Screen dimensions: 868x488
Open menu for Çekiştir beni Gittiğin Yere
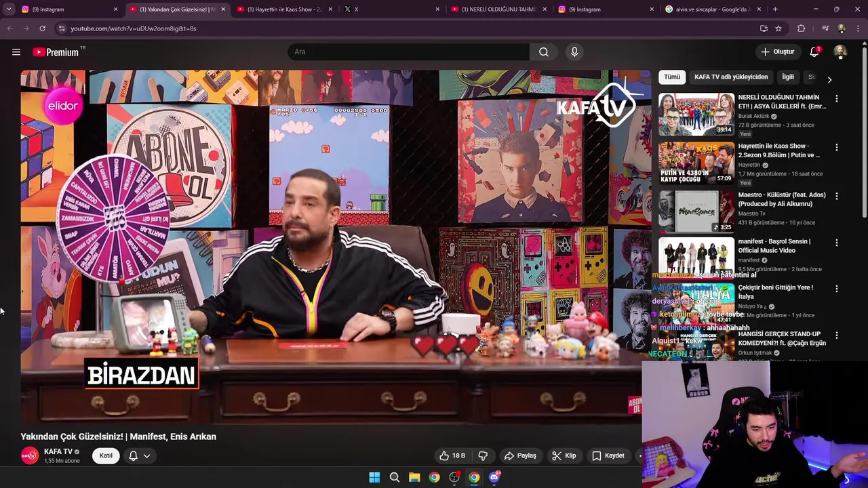836,289
